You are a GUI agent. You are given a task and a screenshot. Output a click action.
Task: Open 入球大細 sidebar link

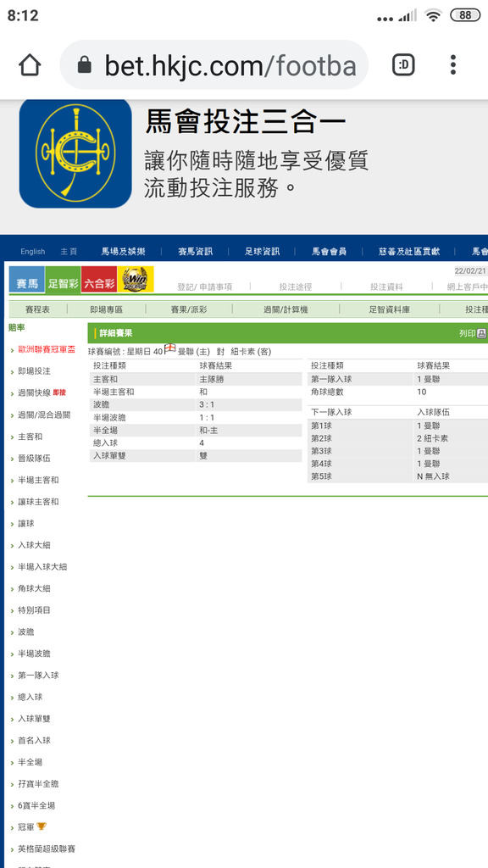pyautogui.click(x=34, y=545)
